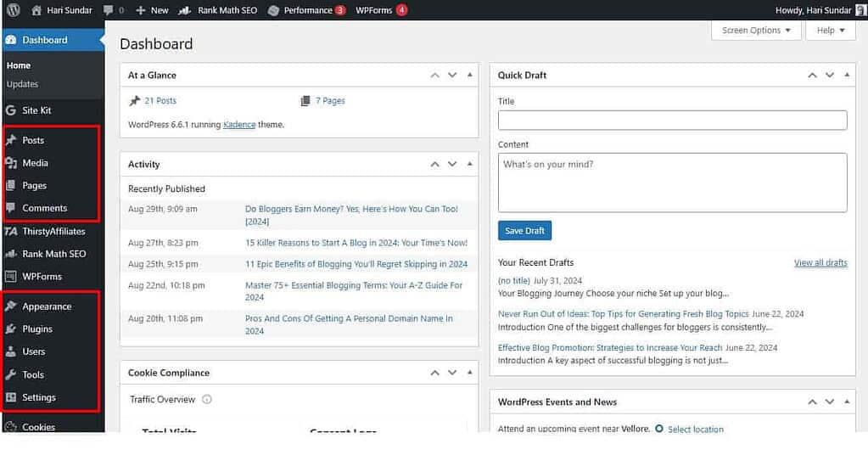The width and height of the screenshot is (868, 455).
Task: Click the Site Kit Google icon in the sidebar
Action: click(x=11, y=110)
